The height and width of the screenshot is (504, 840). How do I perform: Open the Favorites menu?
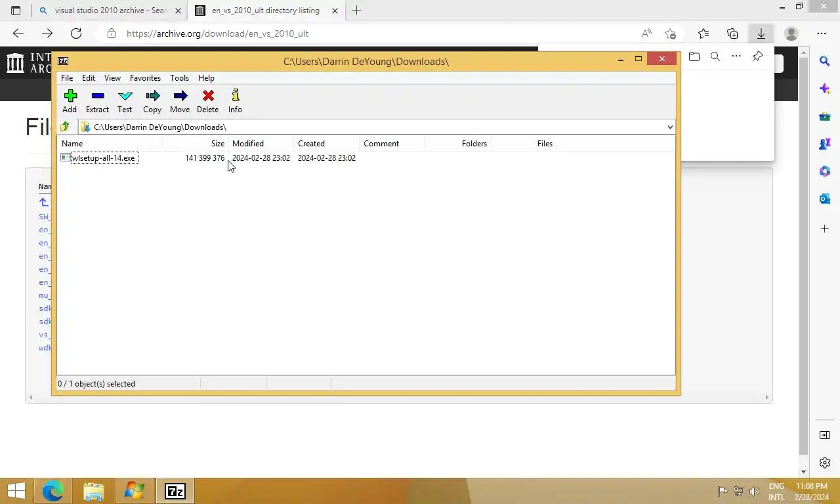145,77
